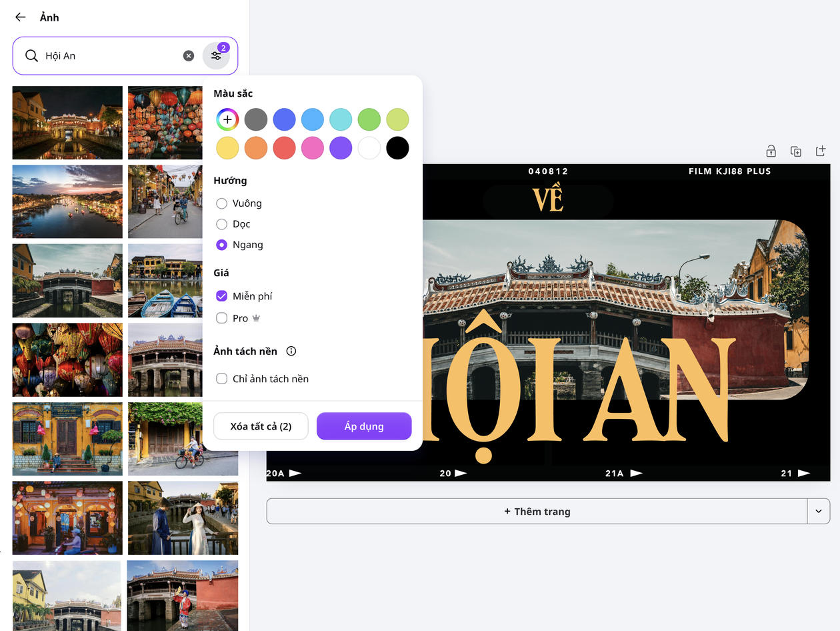Uncheck the Miễn phí price filter
Viewport: 840px width, 631px height.
click(222, 296)
